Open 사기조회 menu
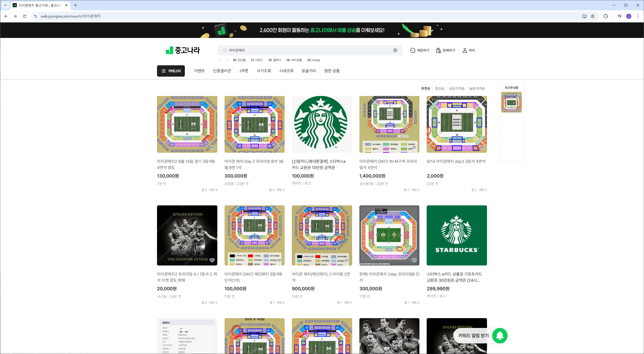 pos(264,71)
